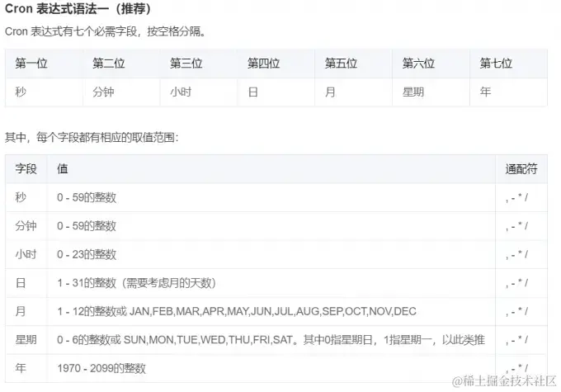This screenshot has width=561, height=392.
Task: Click the value "0 - 6的整数或 SUN,MON,TUE..."
Action: 271,339
